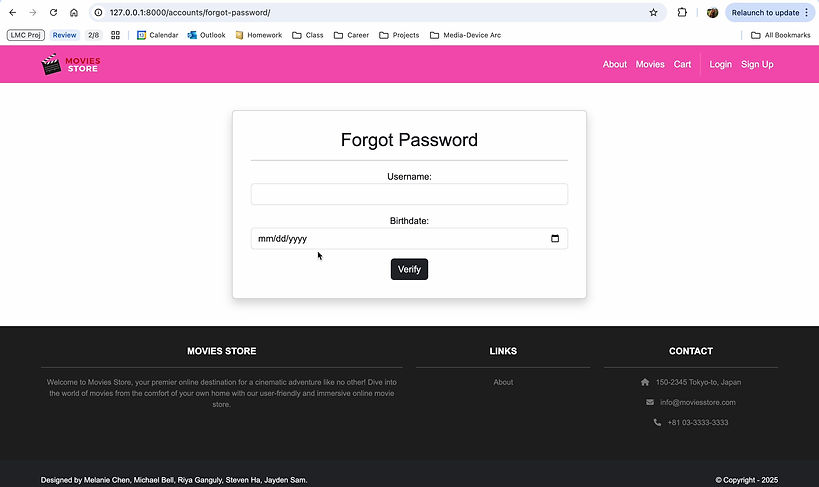The width and height of the screenshot is (819, 487).
Task: Click the browser back arrow
Action: pyautogui.click(x=12, y=12)
